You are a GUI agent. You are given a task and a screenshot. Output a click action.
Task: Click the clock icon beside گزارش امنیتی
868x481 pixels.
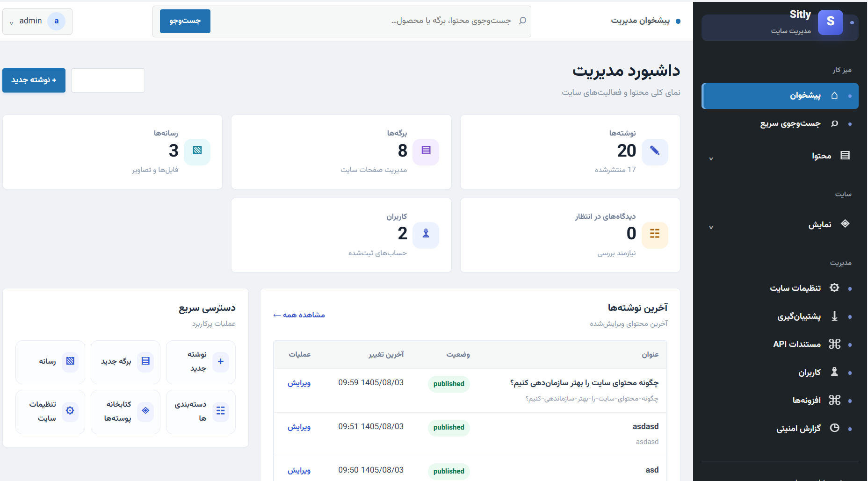[x=834, y=428]
